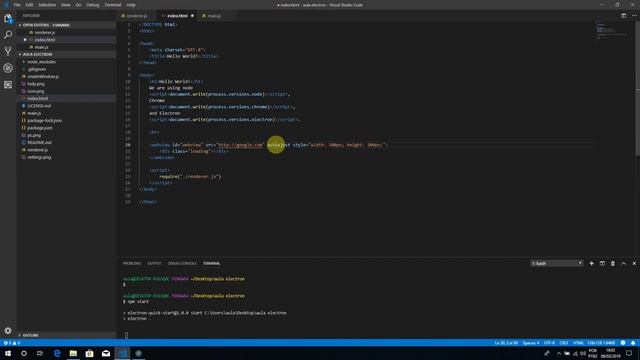Image resolution: width=640 pixels, height=360 pixels.
Task: Launch Microsoft Edge from taskbar
Action: (57, 353)
